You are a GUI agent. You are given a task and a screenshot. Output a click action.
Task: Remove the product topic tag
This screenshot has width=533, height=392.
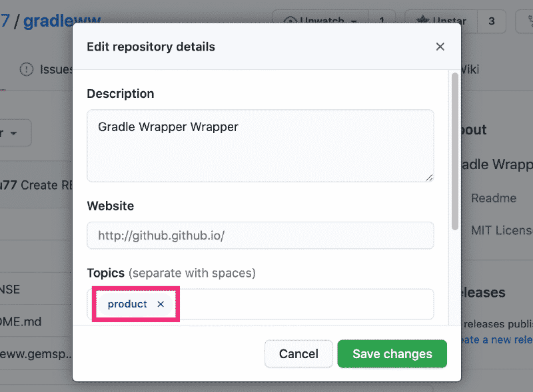point(161,304)
